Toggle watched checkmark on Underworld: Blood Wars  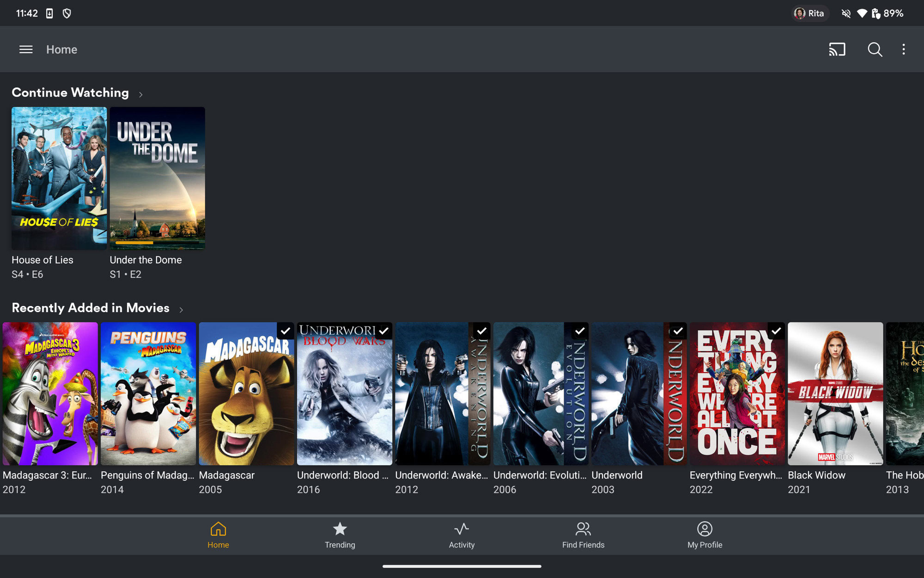click(x=383, y=331)
